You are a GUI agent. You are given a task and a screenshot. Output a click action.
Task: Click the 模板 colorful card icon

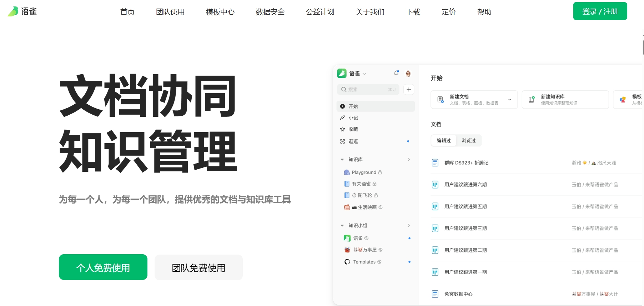[x=623, y=100]
